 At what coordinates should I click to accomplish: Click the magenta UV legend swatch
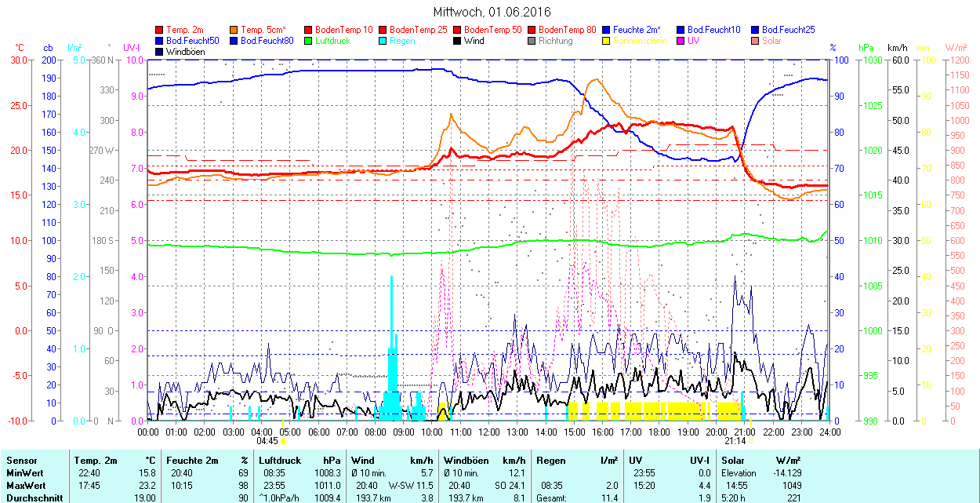[x=680, y=41]
